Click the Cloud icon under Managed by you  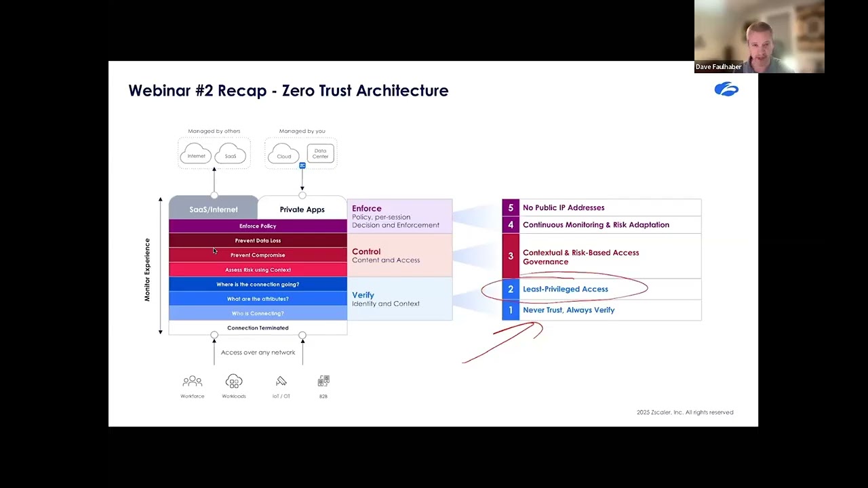283,154
